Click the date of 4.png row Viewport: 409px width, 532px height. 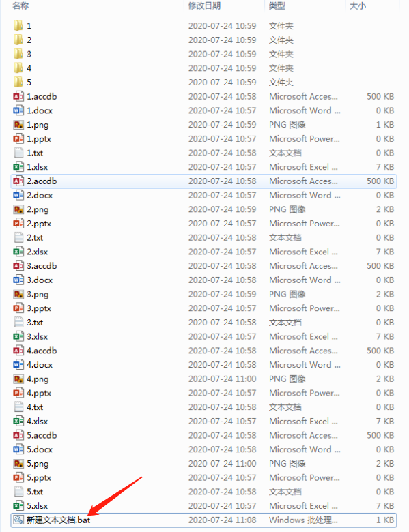(x=222, y=379)
